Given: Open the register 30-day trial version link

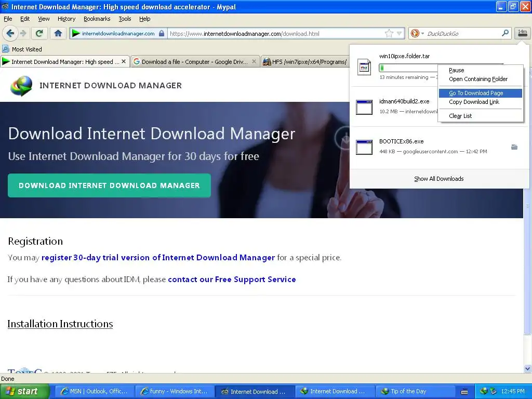Looking at the screenshot, I should click(x=158, y=258).
